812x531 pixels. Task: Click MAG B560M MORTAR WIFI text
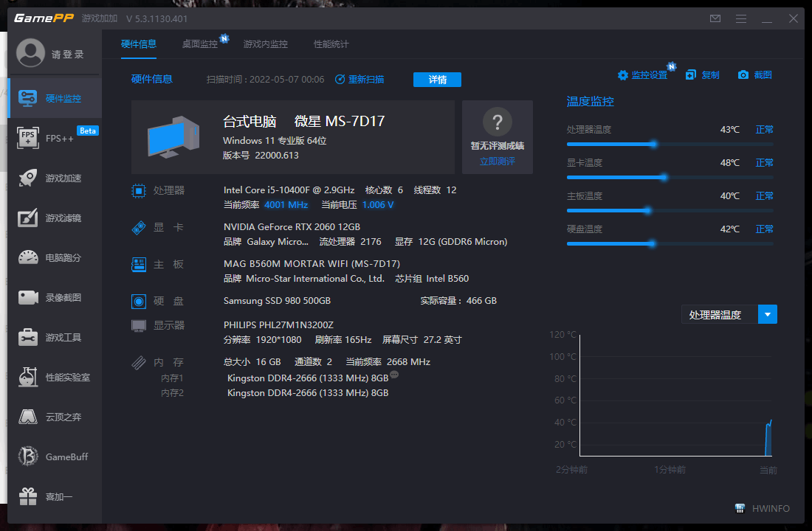[312, 264]
